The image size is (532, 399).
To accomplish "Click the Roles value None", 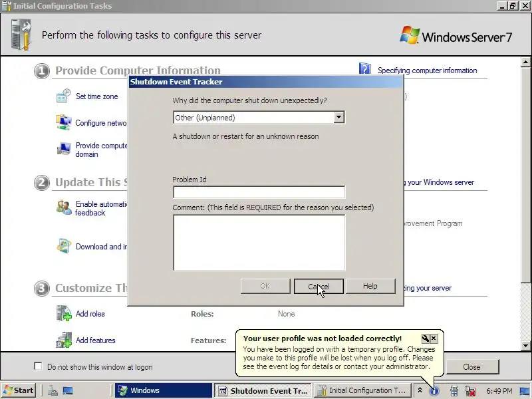I will click(x=287, y=314).
